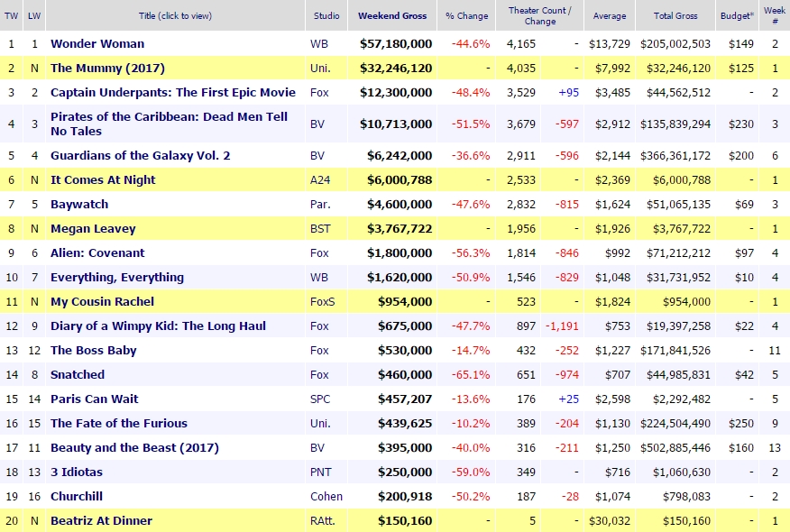Sort by % Change column header
Viewport: 790px width, 532px height.
click(x=466, y=15)
